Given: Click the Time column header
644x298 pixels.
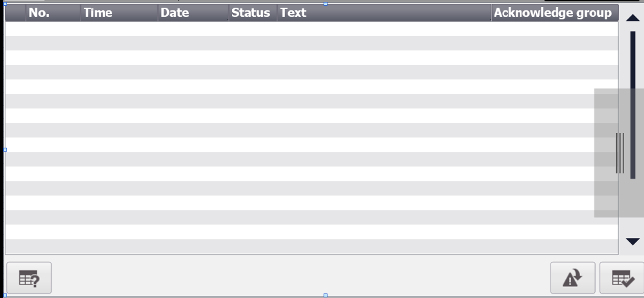Looking at the screenshot, I should 119,13.
